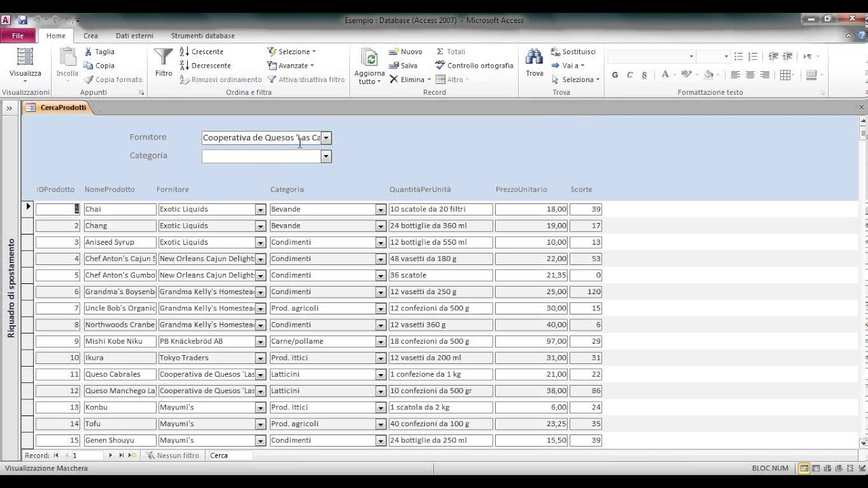Open Categoria dropdown in Chang row

coord(381,226)
